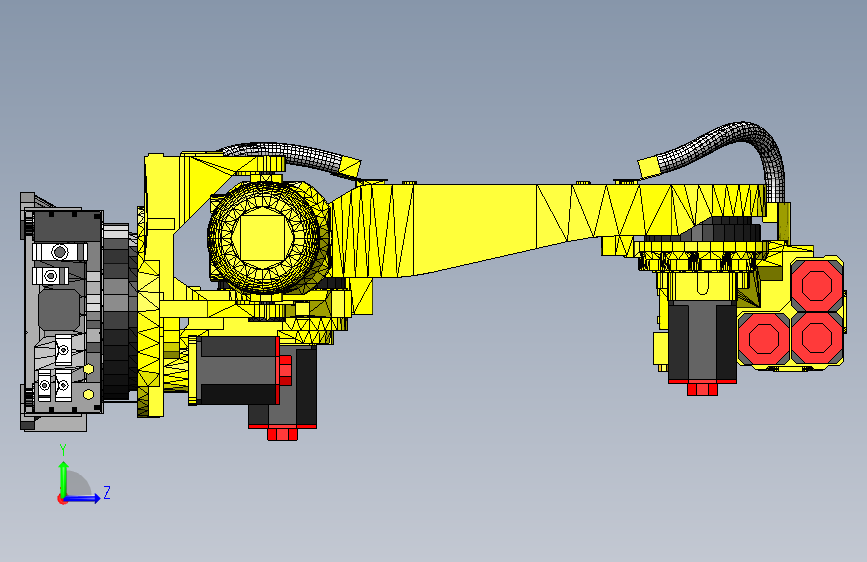The image size is (867, 562).
Task: Select the black horizontal motor below the left joint
Action: [x=238, y=370]
